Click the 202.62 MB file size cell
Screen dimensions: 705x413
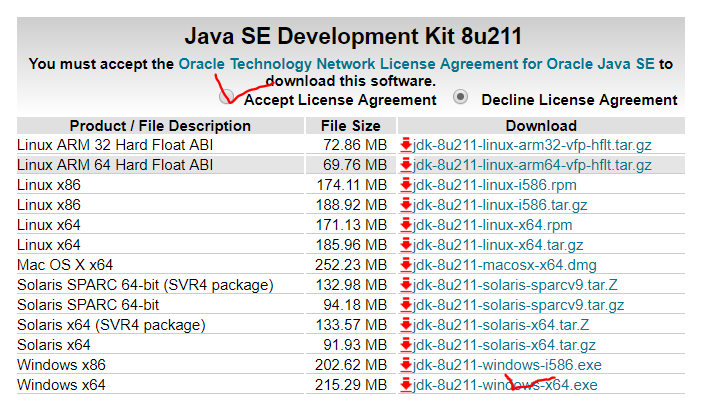[351, 365]
